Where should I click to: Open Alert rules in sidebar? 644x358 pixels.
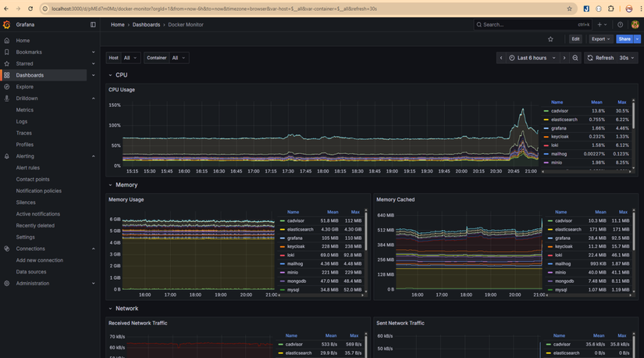(x=28, y=167)
